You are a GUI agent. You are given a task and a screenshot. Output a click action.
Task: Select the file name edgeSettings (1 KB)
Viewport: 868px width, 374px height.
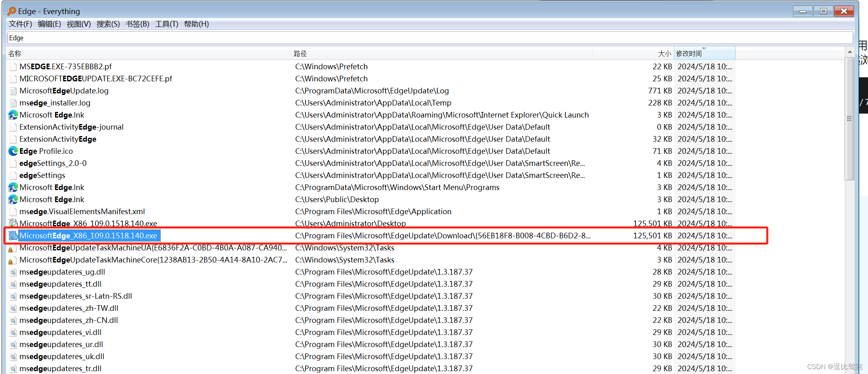(x=42, y=176)
